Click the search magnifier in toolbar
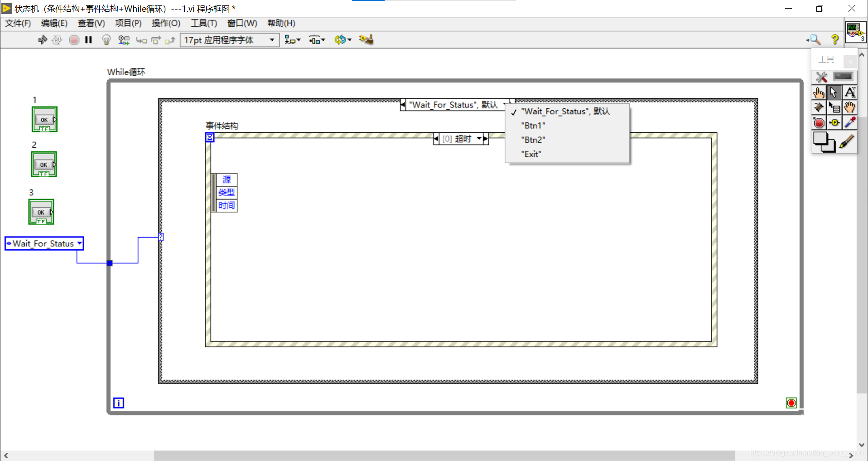The image size is (868, 461). (814, 40)
